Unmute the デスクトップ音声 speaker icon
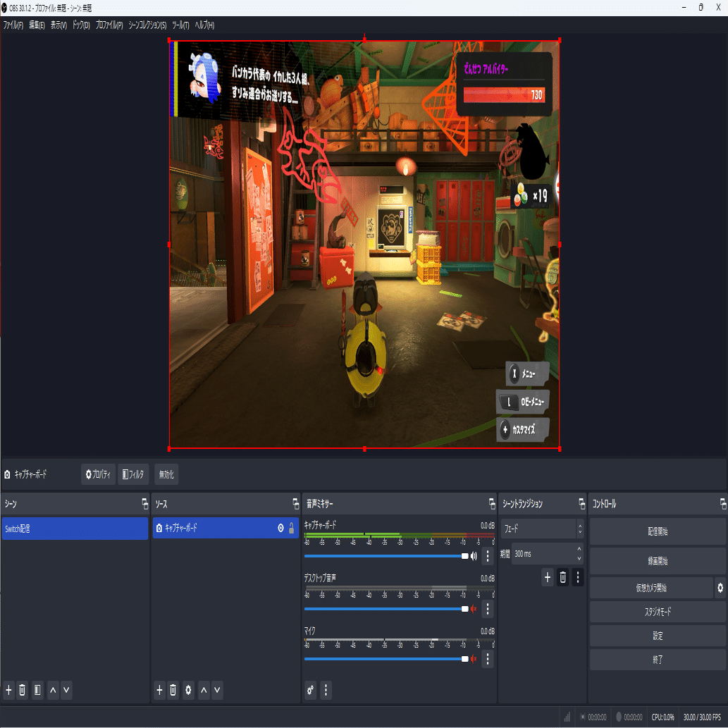 (x=474, y=609)
